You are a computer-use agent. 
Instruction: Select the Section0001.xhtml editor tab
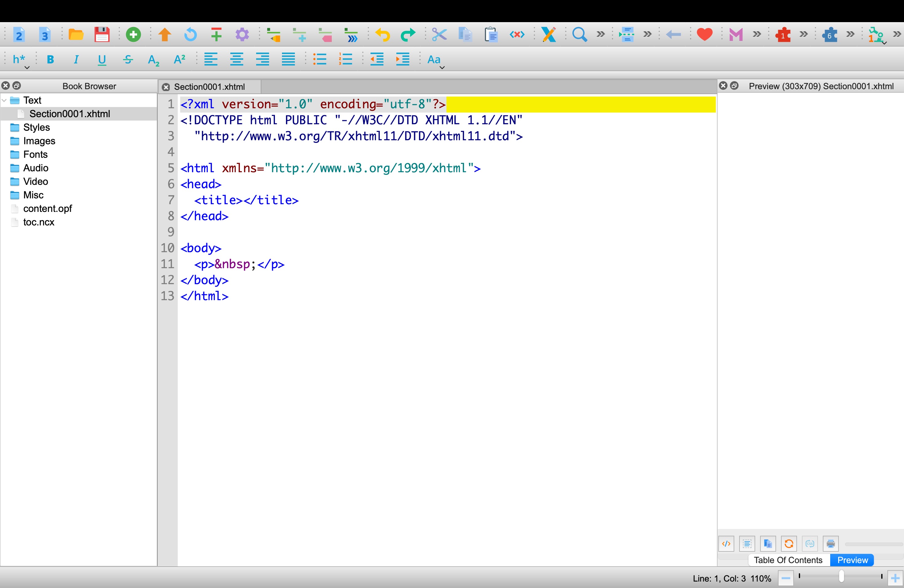tap(209, 87)
